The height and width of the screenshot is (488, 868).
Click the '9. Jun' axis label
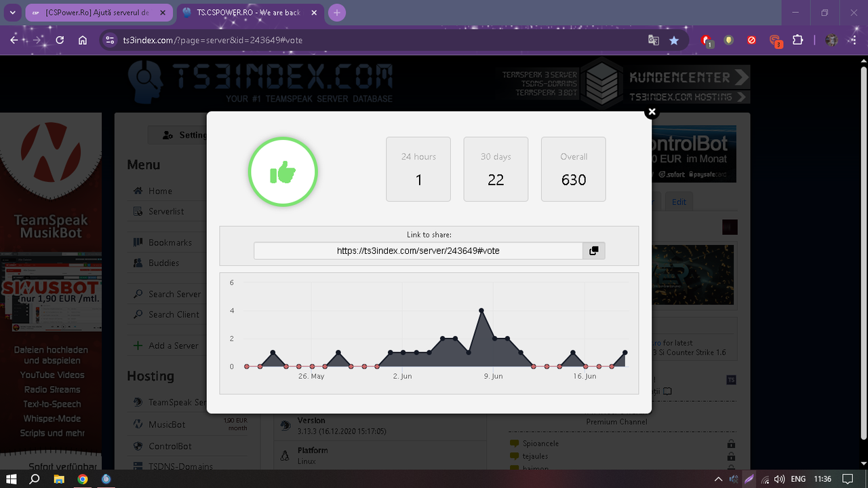coord(493,376)
